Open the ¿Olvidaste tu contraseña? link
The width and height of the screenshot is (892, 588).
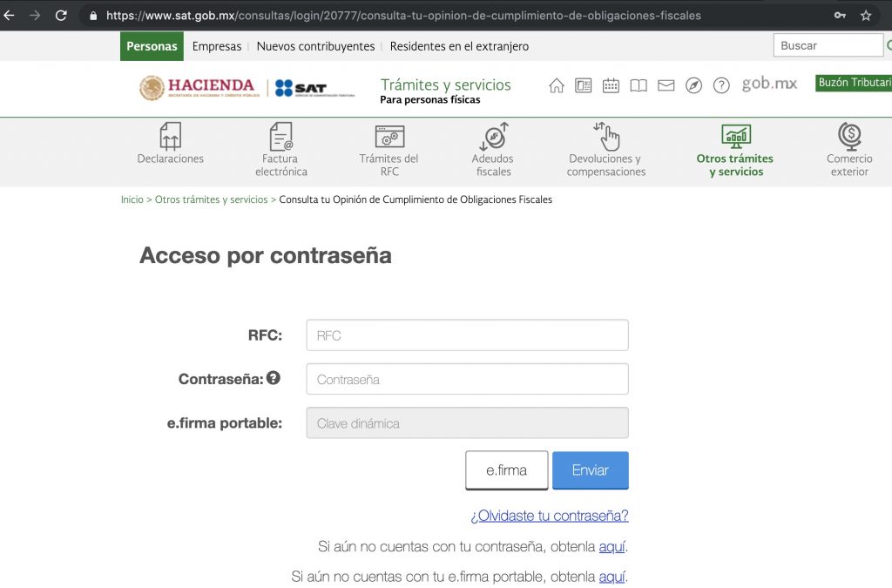549,516
